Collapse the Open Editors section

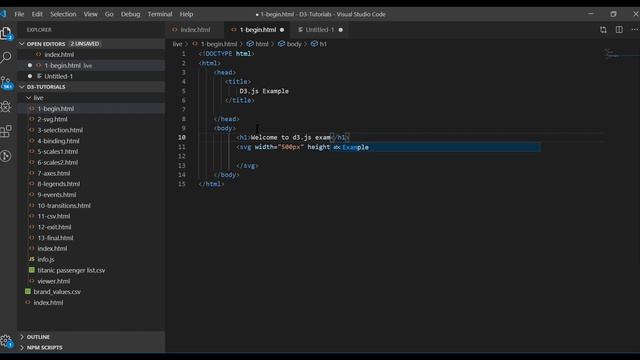coord(22,44)
